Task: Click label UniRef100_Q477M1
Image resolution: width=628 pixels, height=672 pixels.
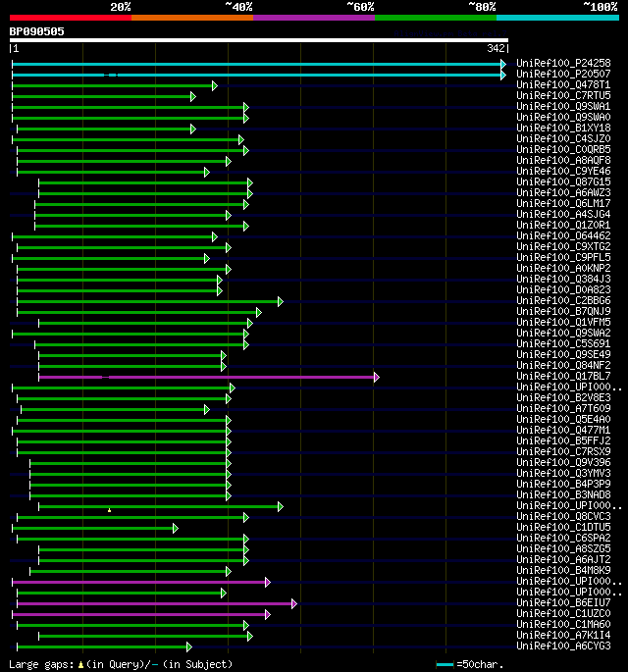Action: [563, 430]
